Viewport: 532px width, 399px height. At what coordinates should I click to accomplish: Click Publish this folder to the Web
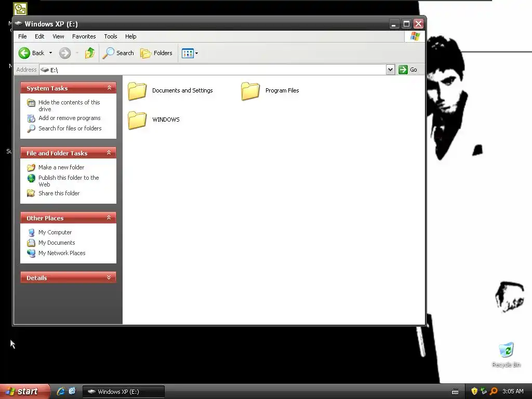69,181
